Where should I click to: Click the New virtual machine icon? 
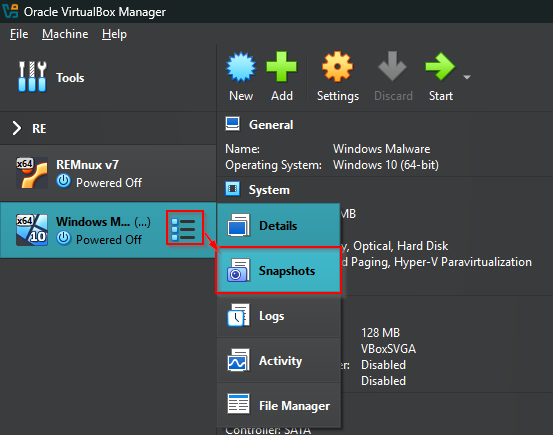coord(241,67)
